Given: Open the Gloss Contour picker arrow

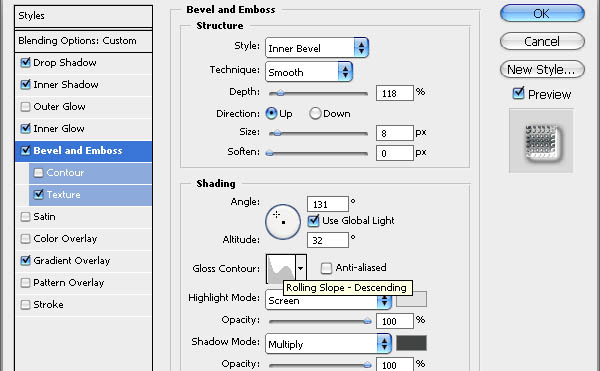Looking at the screenshot, I should click(301, 268).
